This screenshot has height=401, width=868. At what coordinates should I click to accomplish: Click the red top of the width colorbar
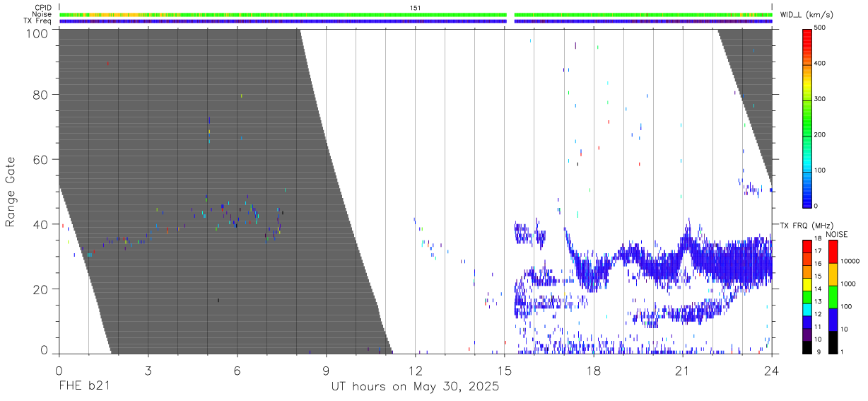point(807,39)
